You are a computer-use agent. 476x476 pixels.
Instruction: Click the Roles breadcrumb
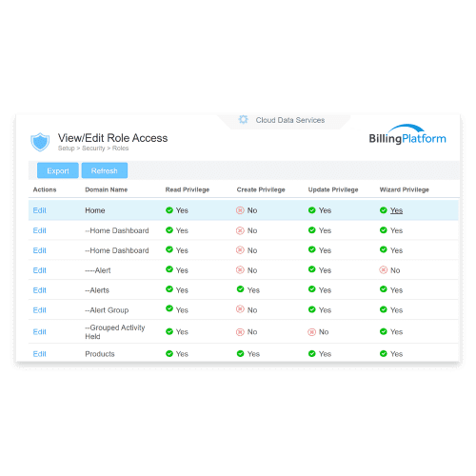click(x=120, y=149)
